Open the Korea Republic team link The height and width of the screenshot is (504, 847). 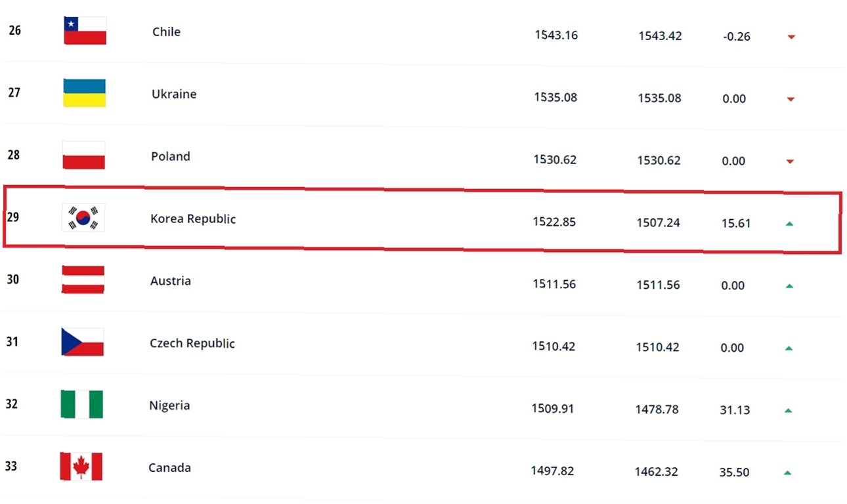coord(193,219)
